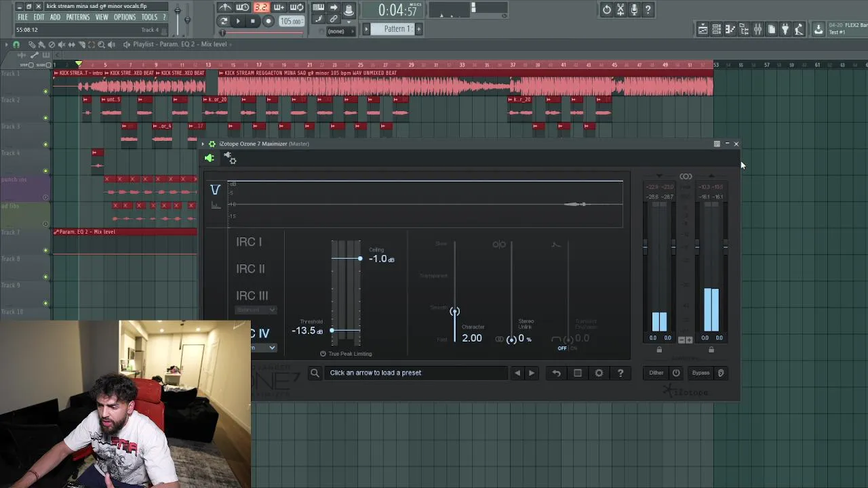Select the mute tool in playlist toolbar
This screenshot has width=868, height=488.
pos(62,45)
